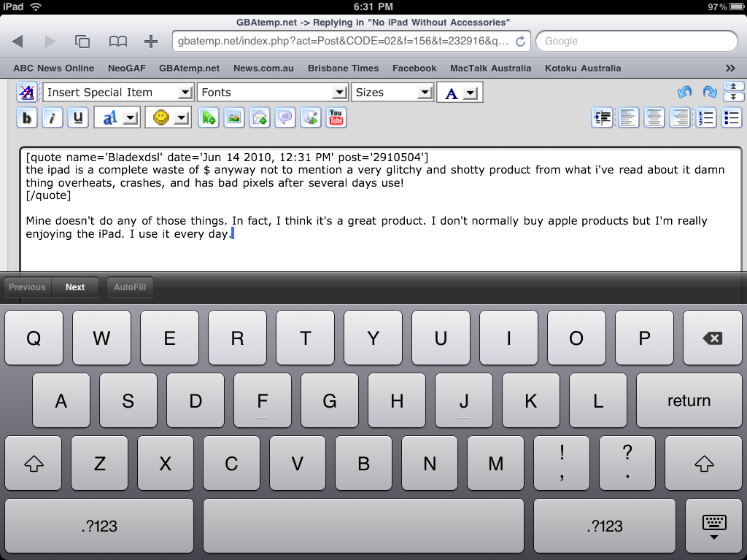Click the insert quote bubble icon

285,117
